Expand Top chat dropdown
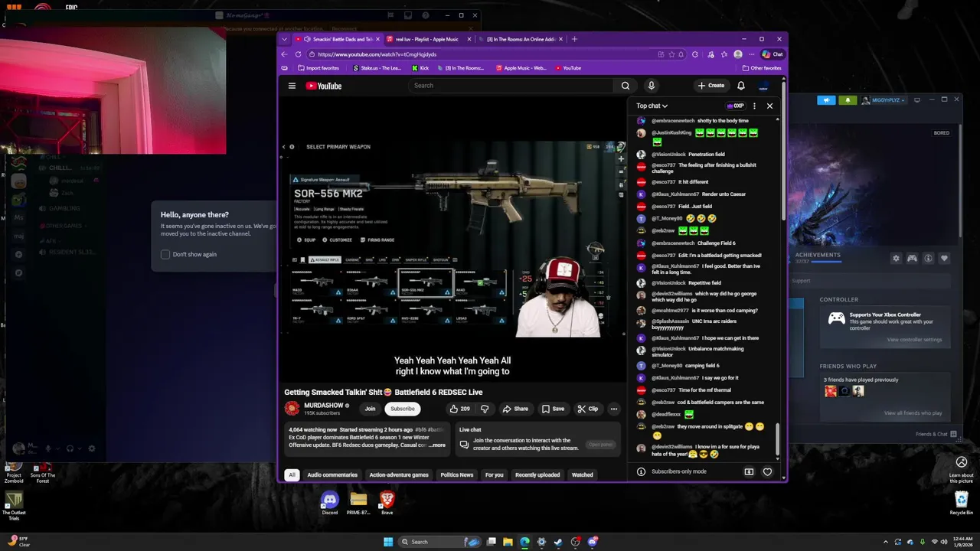 point(652,106)
